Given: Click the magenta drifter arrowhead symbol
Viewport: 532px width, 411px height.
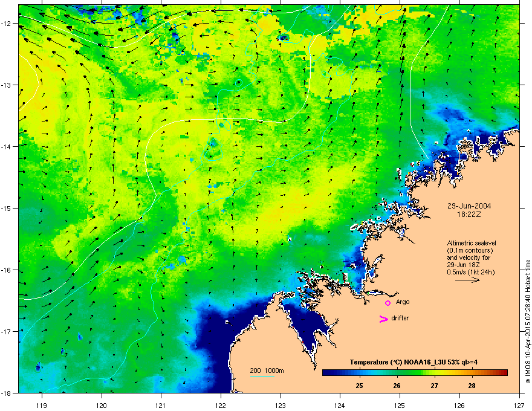Looking at the screenshot, I should (383, 319).
